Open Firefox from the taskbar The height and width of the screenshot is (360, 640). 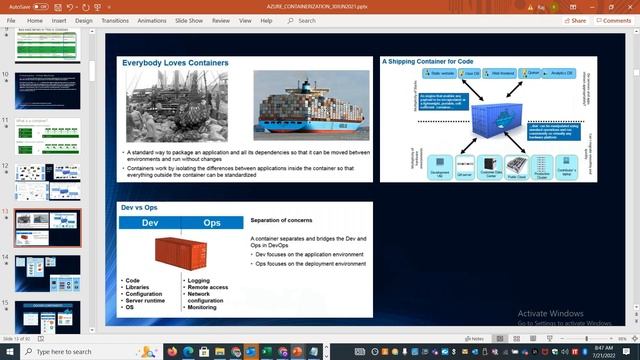[x=172, y=351]
